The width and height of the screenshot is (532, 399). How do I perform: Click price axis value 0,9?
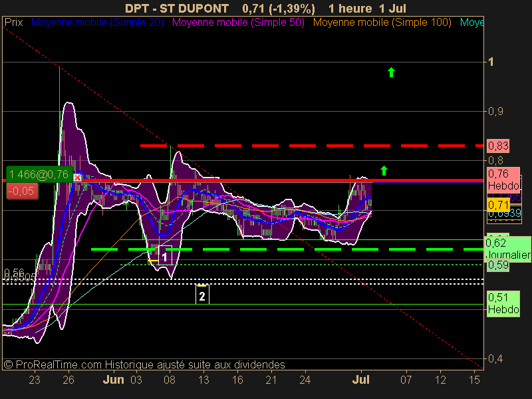coord(495,111)
